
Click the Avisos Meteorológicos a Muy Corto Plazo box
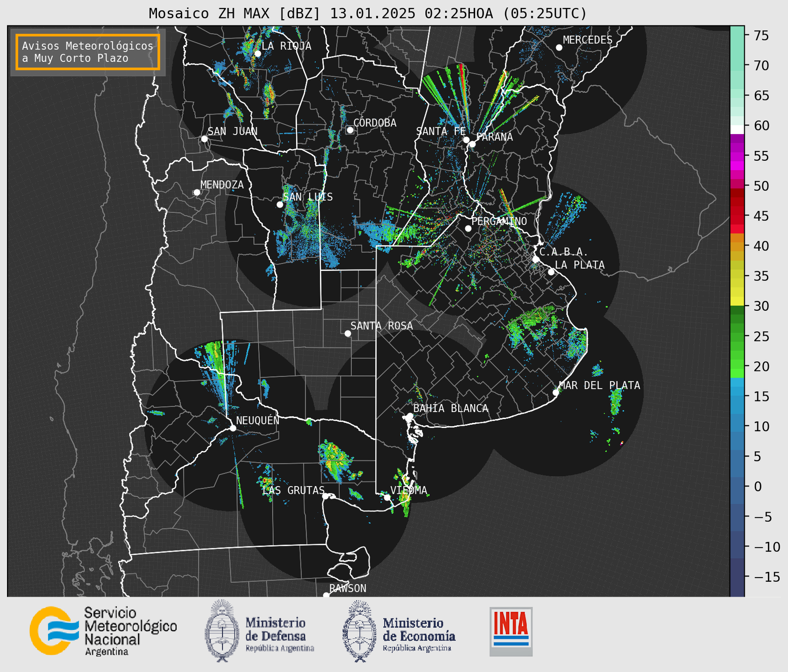click(88, 52)
